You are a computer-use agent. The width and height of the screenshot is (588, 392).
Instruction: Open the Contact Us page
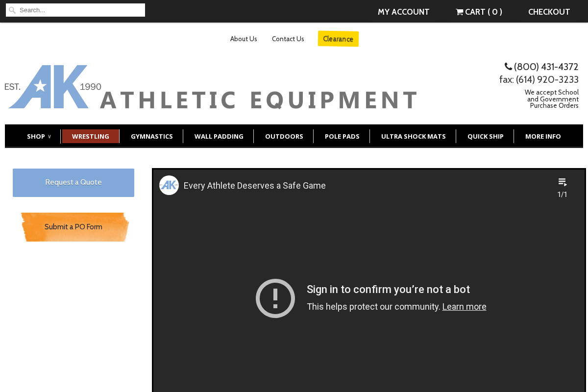(288, 39)
